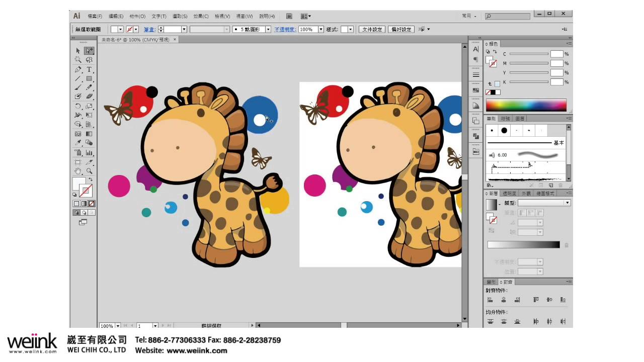Viewport: 644px width, 362px height.
Task: Select the black arrow Selection tool
Action: coord(78,51)
